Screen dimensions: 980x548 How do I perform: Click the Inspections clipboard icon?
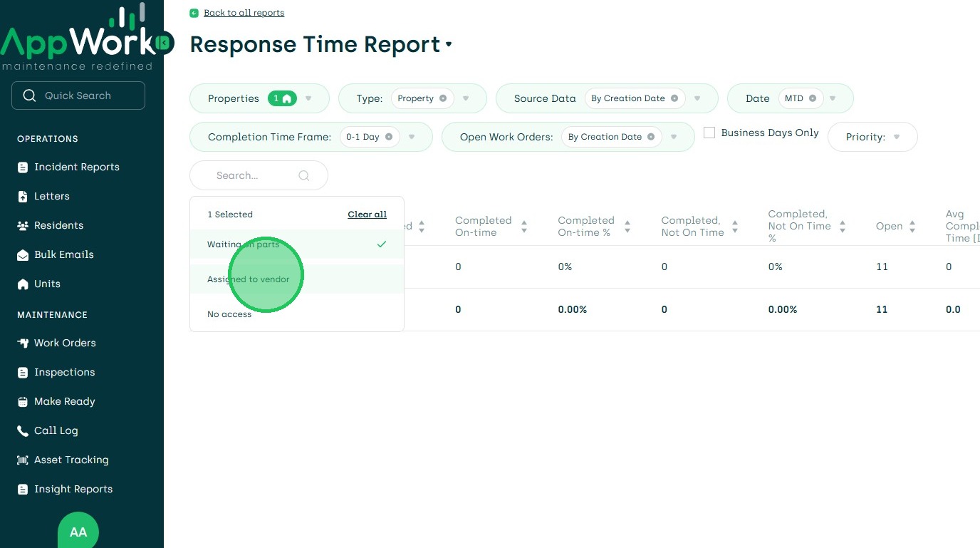[23, 373]
